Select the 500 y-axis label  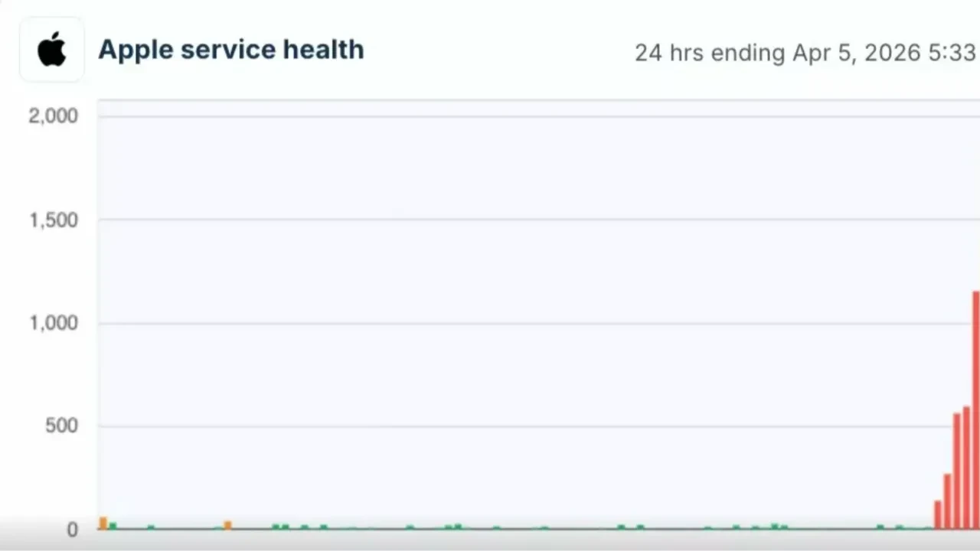pyautogui.click(x=61, y=425)
